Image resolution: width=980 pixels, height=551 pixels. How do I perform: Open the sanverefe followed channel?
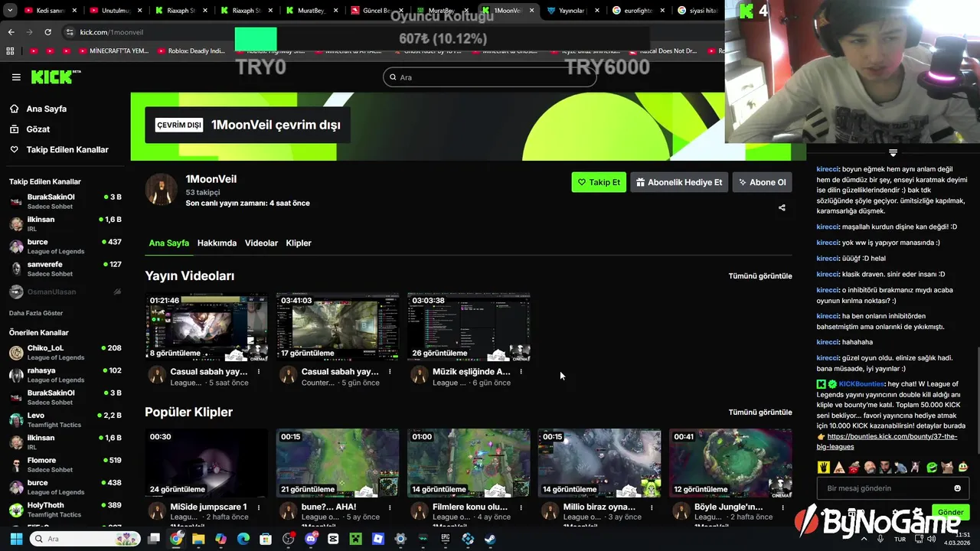65,269
